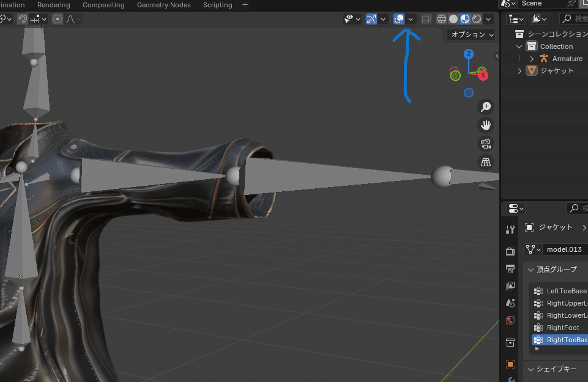Expand the ジャケット object in outliner
The image size is (588, 382).
[519, 71]
